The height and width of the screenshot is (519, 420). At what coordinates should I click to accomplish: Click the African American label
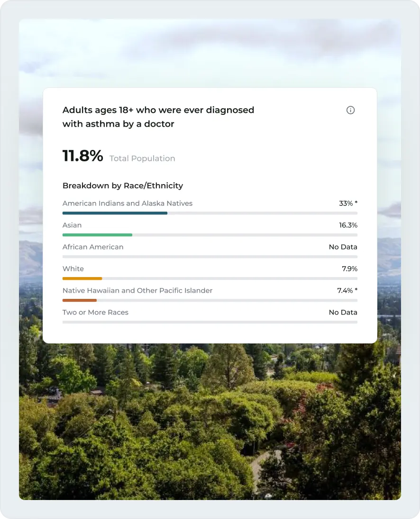coord(93,247)
